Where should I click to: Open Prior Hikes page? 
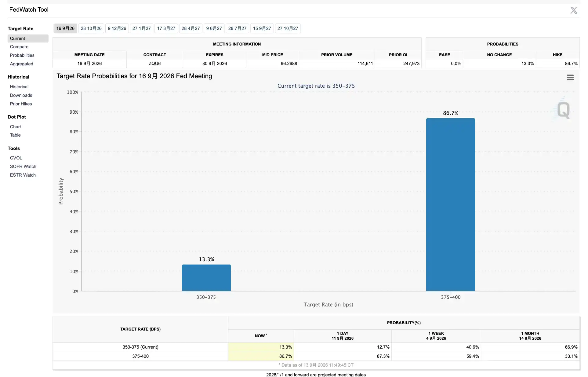click(x=21, y=104)
